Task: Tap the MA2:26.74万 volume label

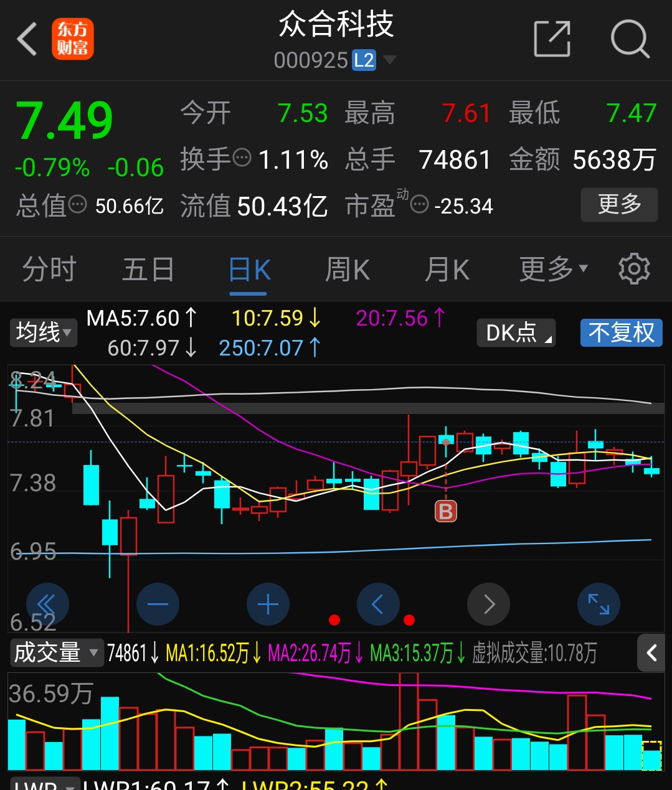Action: 316,653
